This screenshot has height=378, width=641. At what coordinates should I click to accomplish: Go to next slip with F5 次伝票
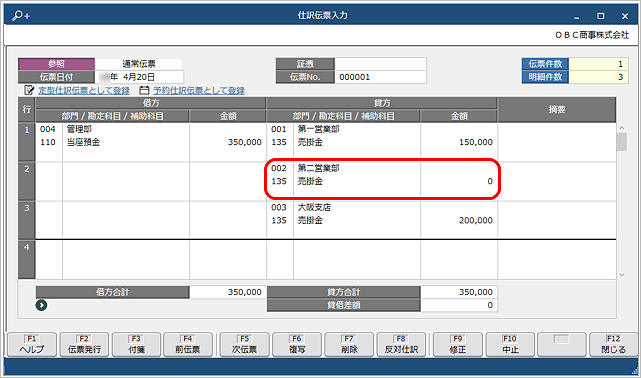click(244, 344)
